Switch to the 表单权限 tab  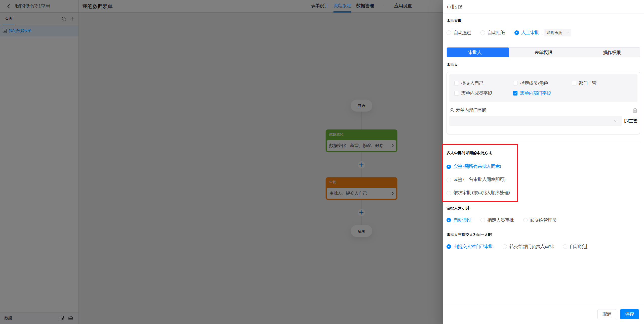(x=543, y=53)
